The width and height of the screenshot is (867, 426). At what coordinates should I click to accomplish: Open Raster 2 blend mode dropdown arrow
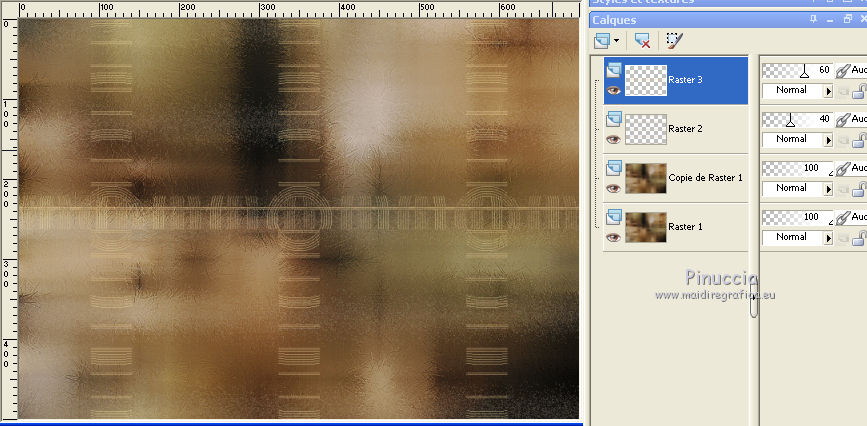(828, 141)
